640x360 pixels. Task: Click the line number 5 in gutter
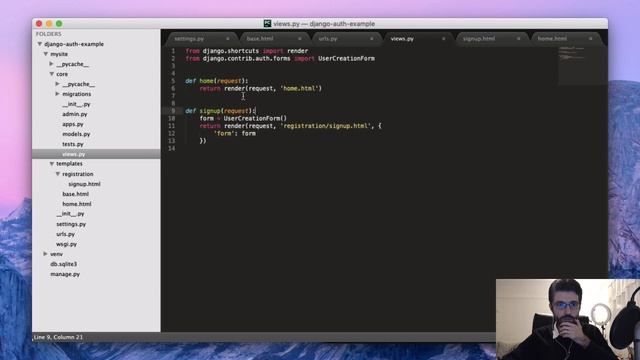(173, 81)
